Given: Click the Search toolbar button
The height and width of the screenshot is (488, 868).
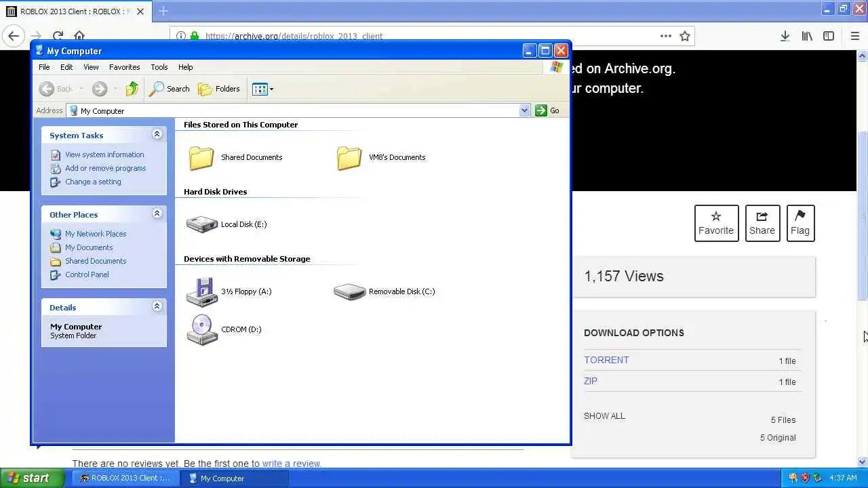Looking at the screenshot, I should 170,89.
